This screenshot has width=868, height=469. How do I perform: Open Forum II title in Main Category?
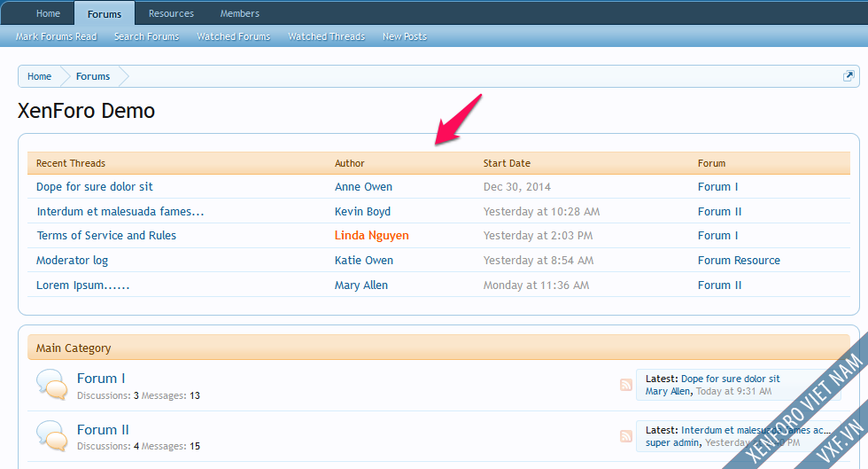[103, 430]
